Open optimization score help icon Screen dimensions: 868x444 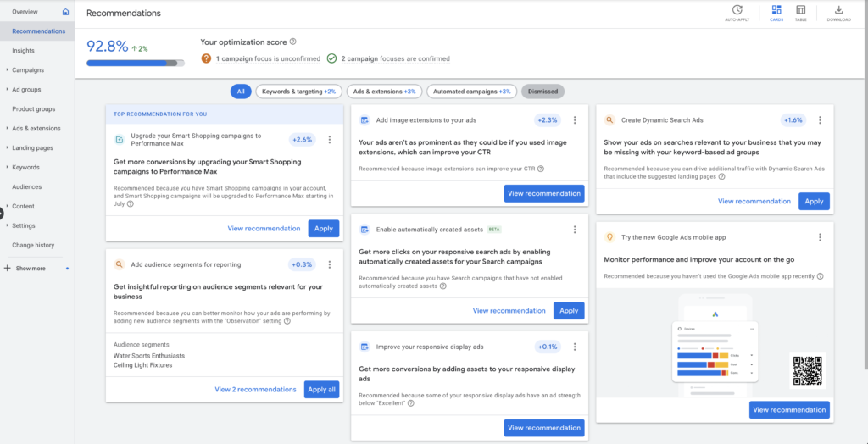(x=292, y=42)
